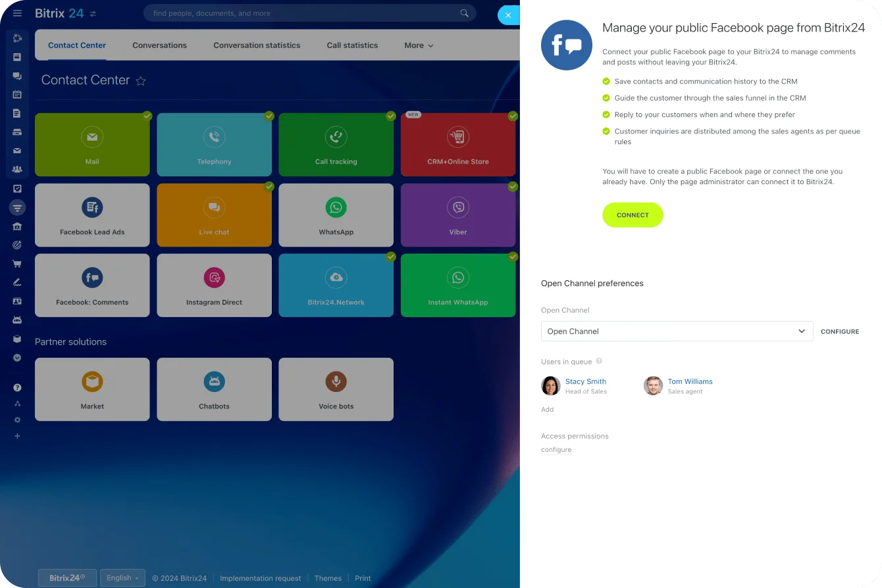Open the Telephony channel tile

[214, 145]
